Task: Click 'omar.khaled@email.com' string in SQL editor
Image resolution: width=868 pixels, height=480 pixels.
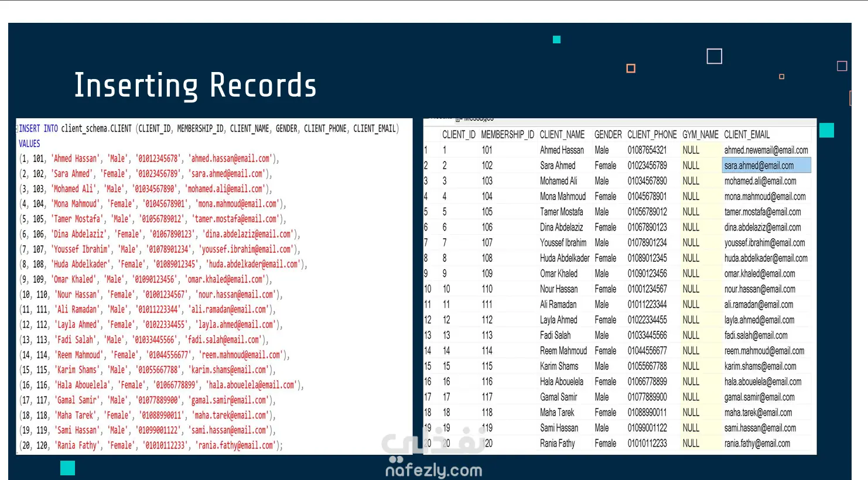Action: click(226, 280)
